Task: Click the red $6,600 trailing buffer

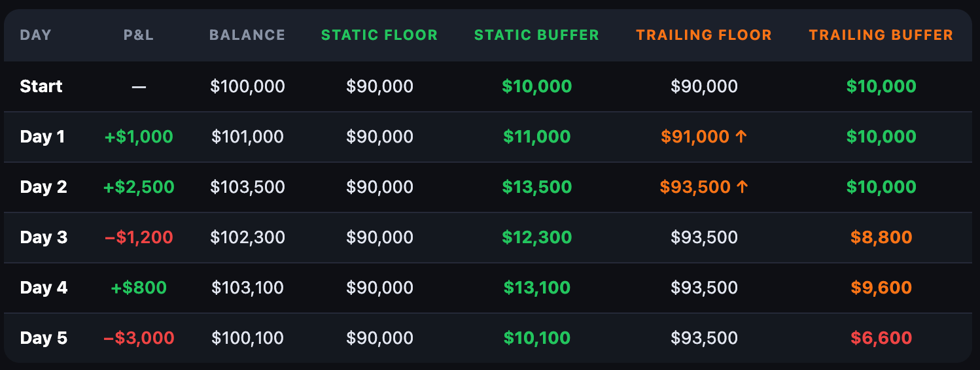Action: tap(881, 338)
